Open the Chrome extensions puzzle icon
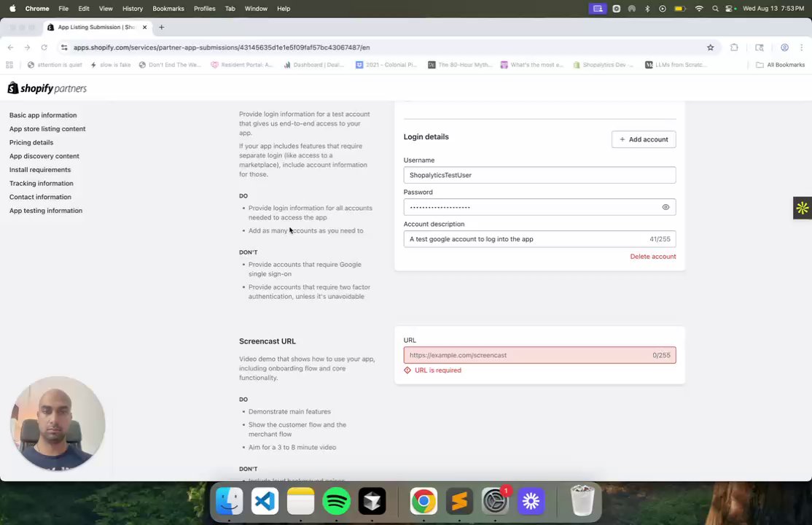The height and width of the screenshot is (525, 812). 734,47
